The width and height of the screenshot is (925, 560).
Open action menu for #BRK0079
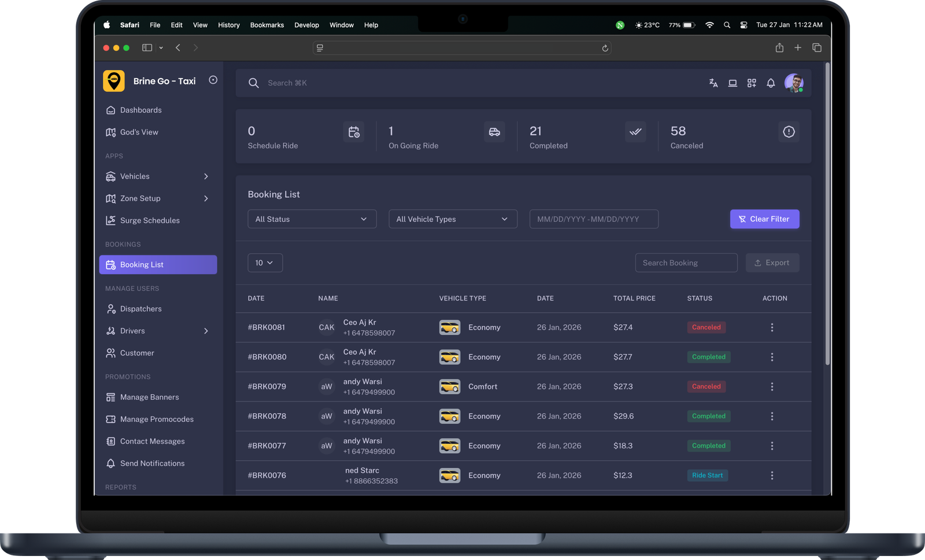772,387
